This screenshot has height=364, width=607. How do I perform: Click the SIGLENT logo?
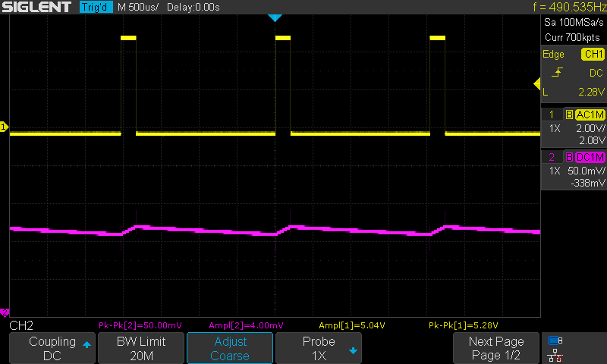[36, 7]
